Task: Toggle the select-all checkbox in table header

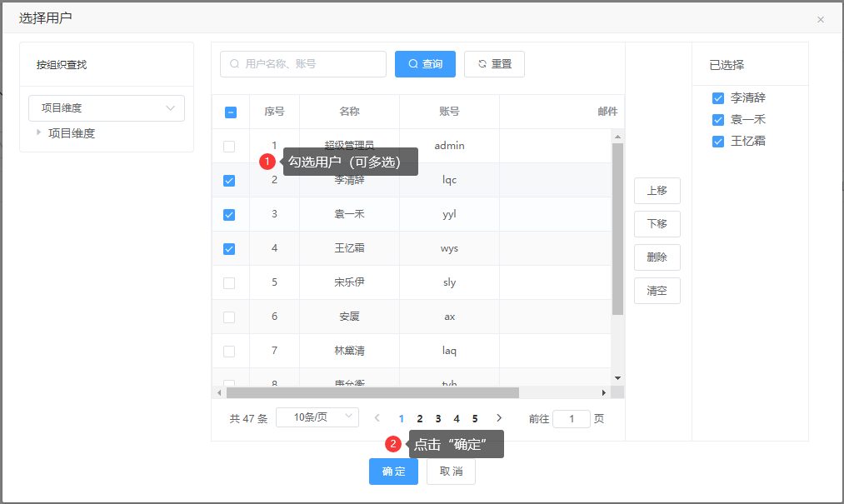Action: tap(231, 112)
